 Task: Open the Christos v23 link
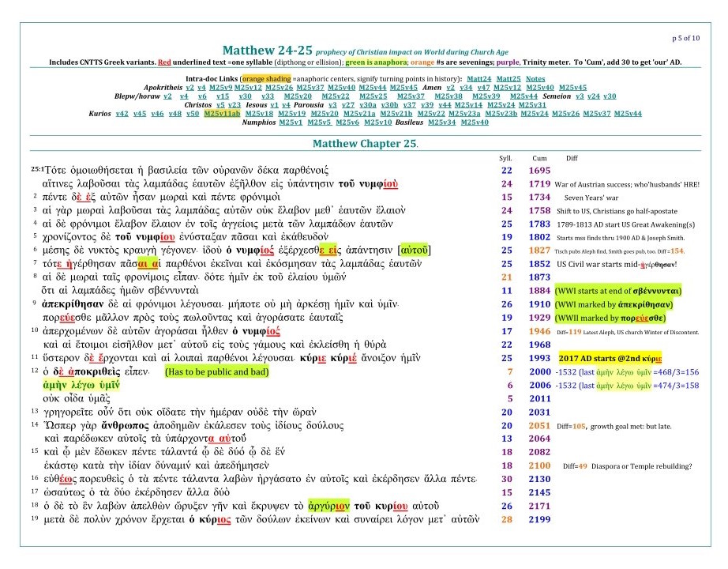pyautogui.click(x=234, y=105)
